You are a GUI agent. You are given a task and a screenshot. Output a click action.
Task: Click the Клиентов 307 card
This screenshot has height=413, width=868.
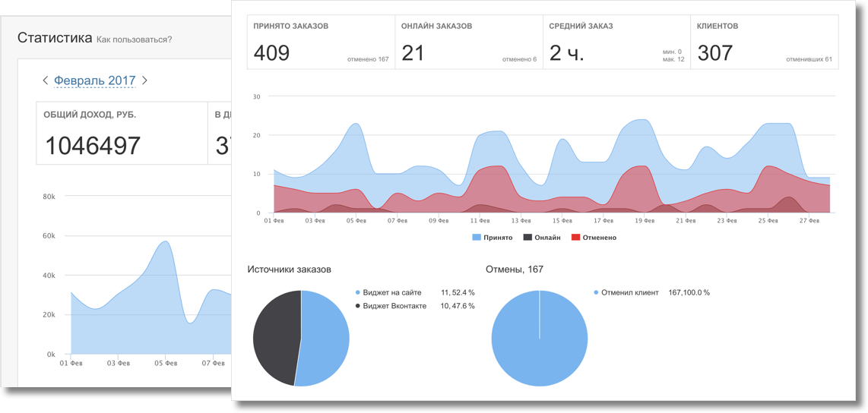tap(765, 43)
